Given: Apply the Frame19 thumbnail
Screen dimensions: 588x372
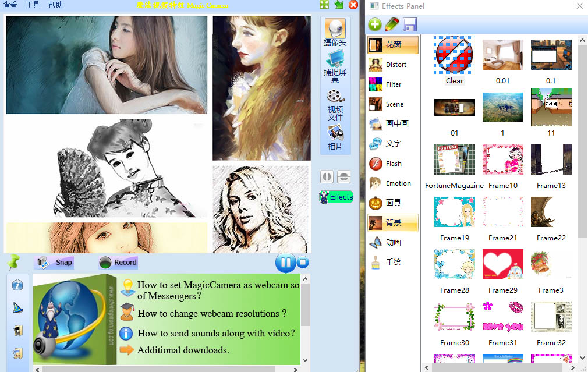Looking at the screenshot, I should [x=455, y=212].
